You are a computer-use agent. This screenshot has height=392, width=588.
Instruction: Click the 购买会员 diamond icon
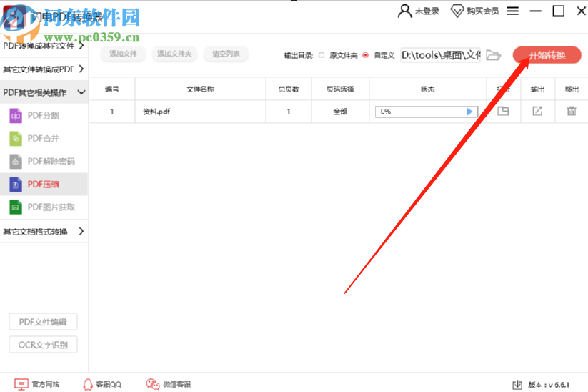(x=457, y=11)
